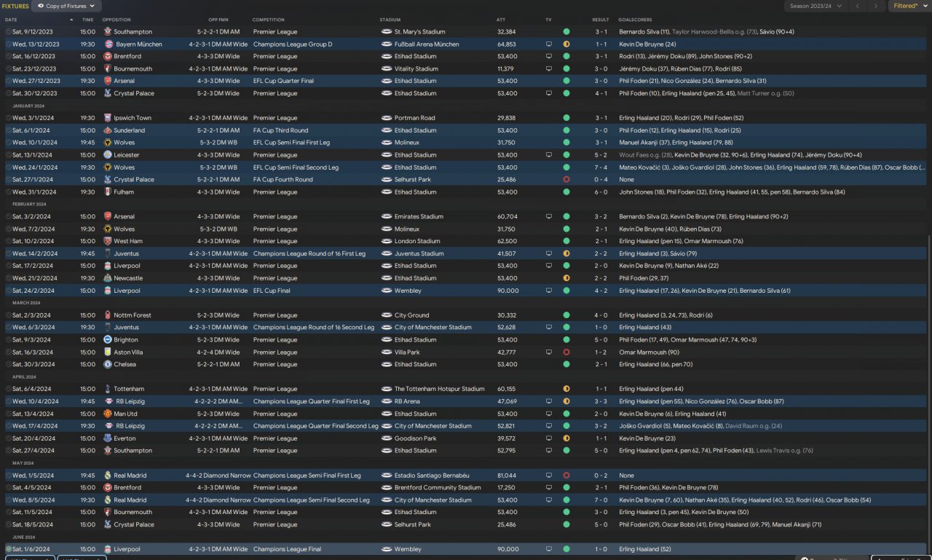Image resolution: width=932 pixels, height=560 pixels.
Task: Sort fixtures by the Result column header
Action: click(601, 20)
